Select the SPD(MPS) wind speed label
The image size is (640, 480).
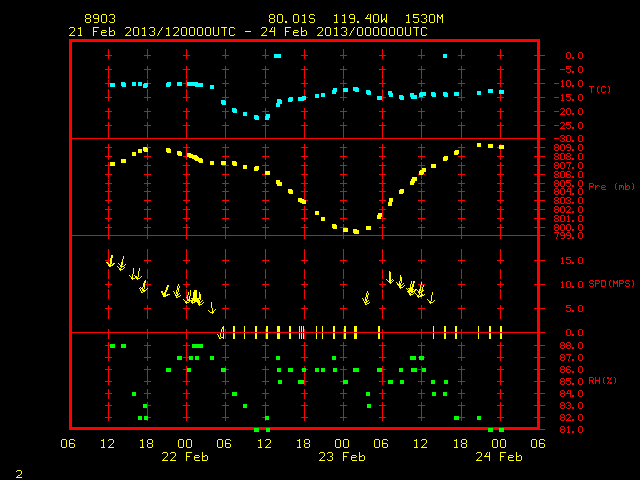pyautogui.click(x=611, y=284)
